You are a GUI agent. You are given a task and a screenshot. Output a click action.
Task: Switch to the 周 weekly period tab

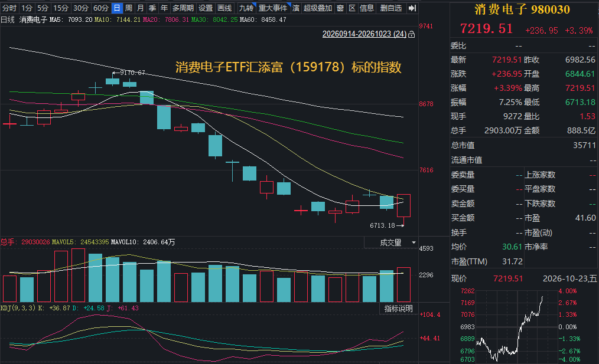[x=129, y=8]
